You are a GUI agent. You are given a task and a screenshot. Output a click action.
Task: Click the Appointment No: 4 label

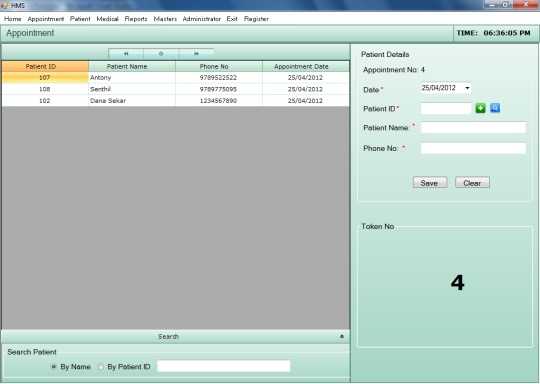[394, 70]
